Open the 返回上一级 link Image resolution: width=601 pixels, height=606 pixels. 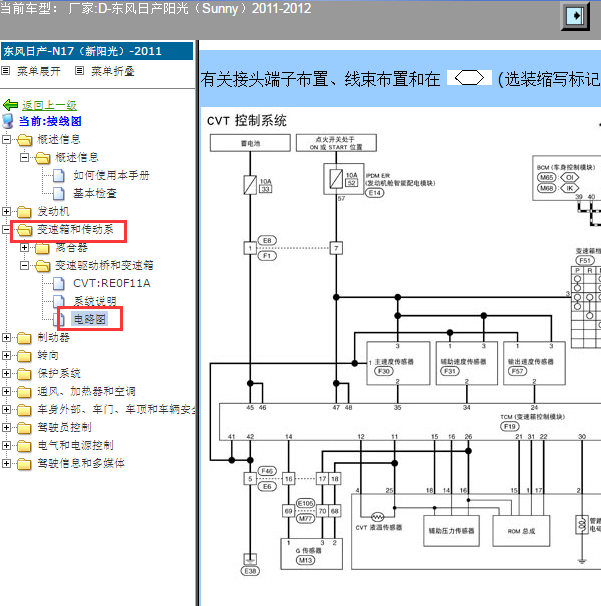point(49,105)
